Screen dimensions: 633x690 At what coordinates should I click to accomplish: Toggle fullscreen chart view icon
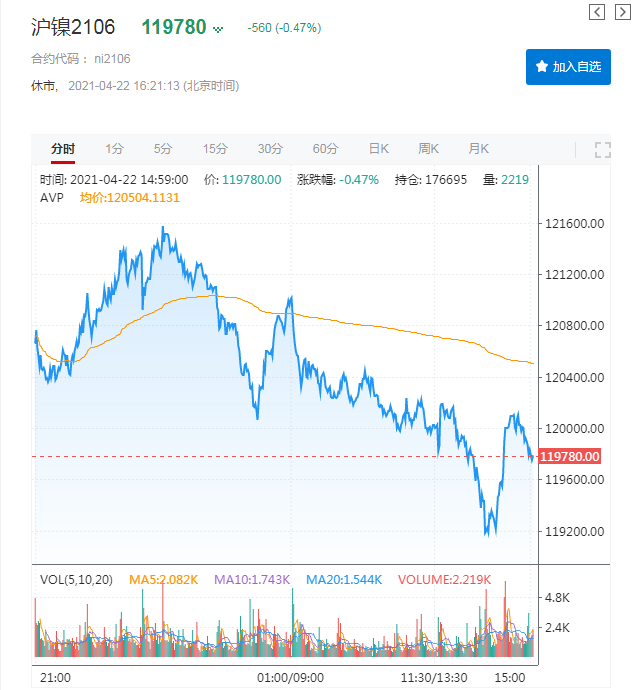click(x=603, y=150)
